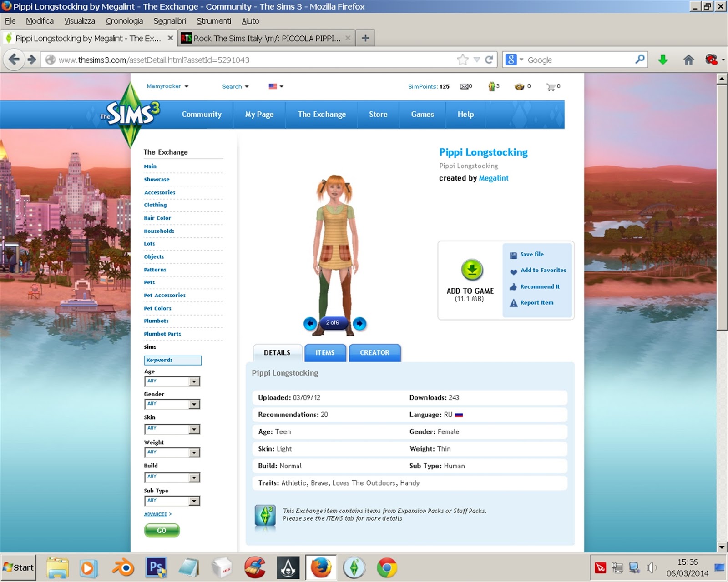
Task: Launch Photoshop from the taskbar
Action: pyautogui.click(x=156, y=567)
